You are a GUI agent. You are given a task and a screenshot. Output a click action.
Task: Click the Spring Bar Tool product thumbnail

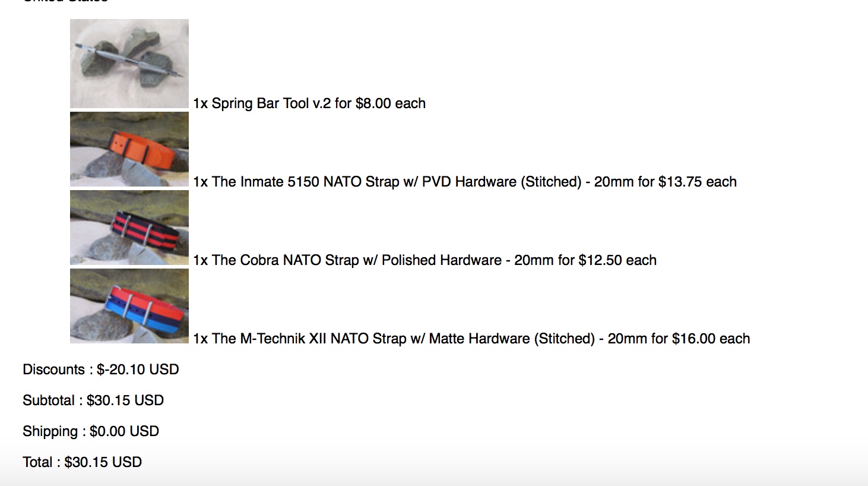point(129,64)
